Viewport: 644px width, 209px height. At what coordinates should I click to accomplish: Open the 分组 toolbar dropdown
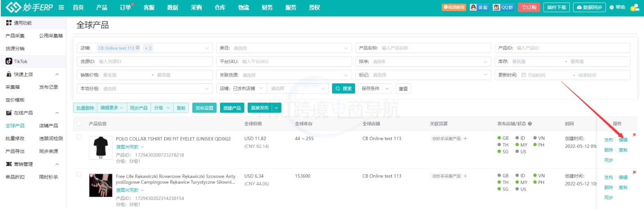162,108
